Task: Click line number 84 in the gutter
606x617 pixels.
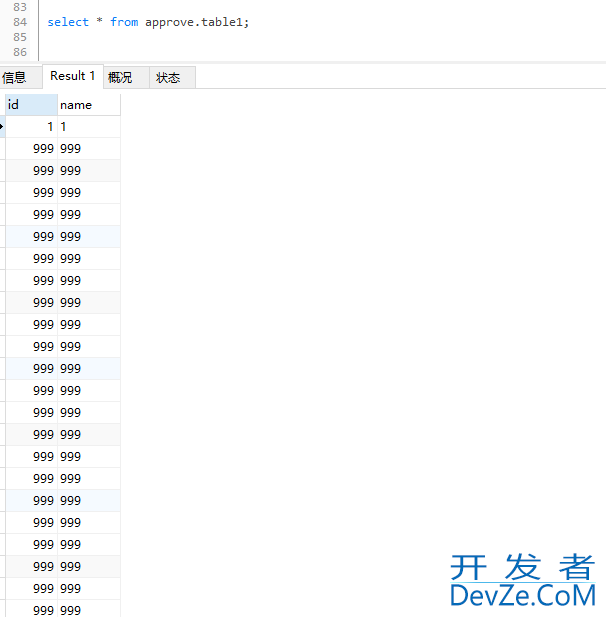Action: [20, 22]
